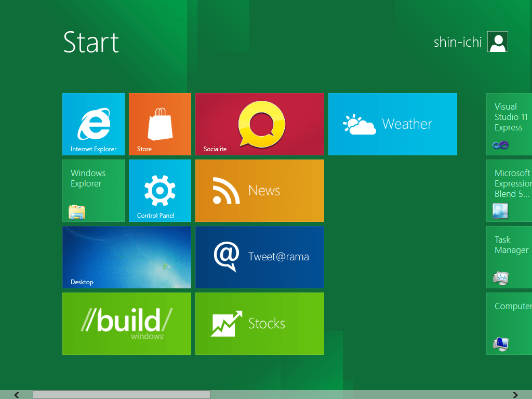Screen dimensions: 532x399
Task: Click the right scroll arrow
Action: click(x=516, y=395)
